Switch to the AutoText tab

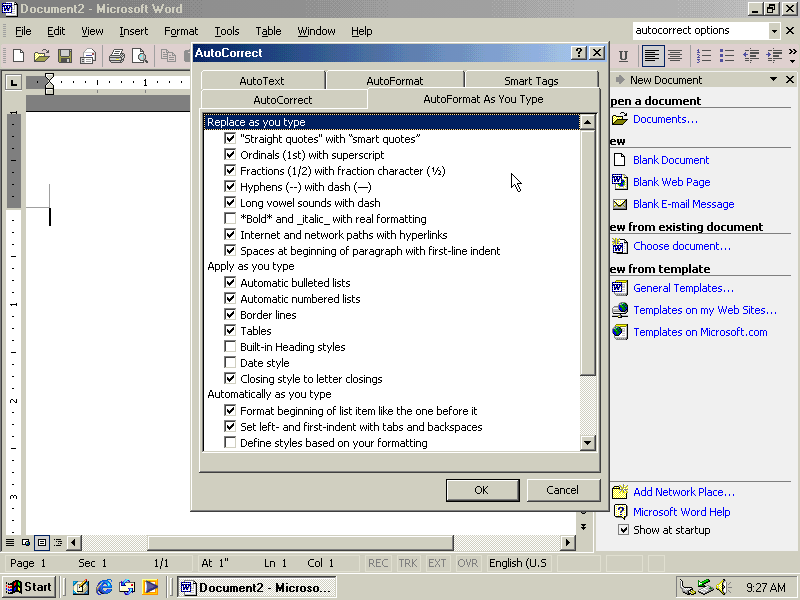(262, 81)
